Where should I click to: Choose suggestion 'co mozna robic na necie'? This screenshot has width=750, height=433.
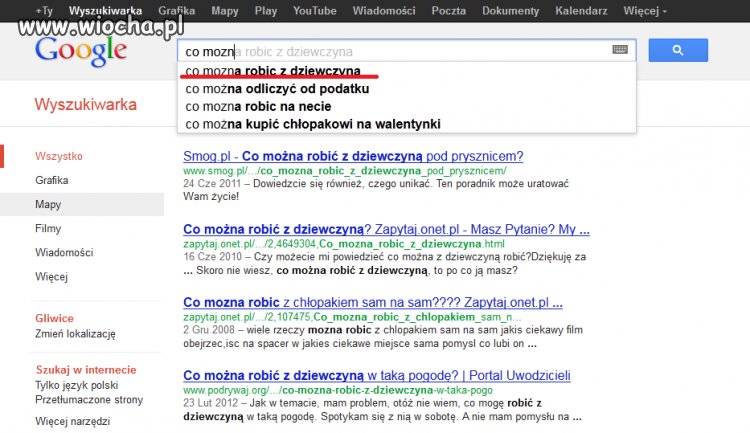pyautogui.click(x=407, y=106)
